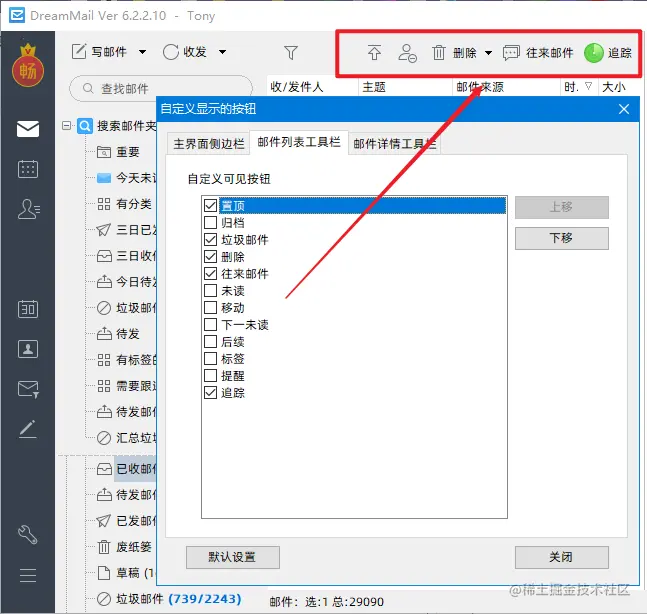Screen dimensions: 647x614
Task: Click the 置顶 pin-to-top arrow icon
Action: 374,53
